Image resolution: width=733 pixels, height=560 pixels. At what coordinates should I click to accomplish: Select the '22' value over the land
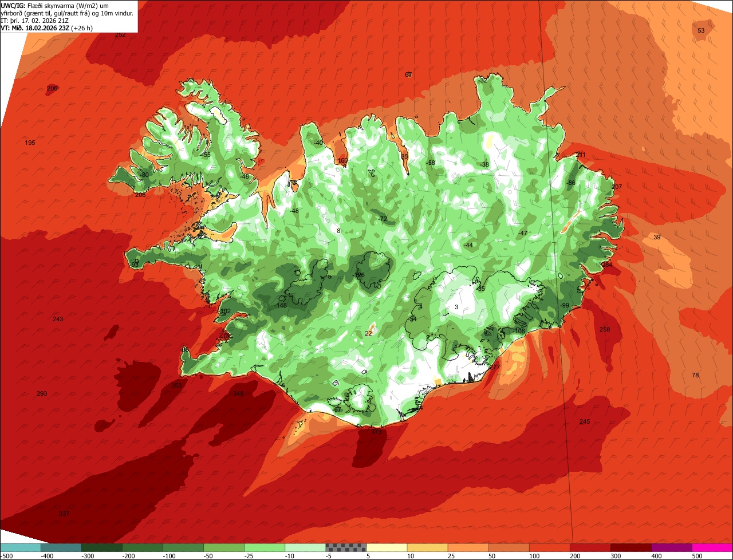point(368,333)
